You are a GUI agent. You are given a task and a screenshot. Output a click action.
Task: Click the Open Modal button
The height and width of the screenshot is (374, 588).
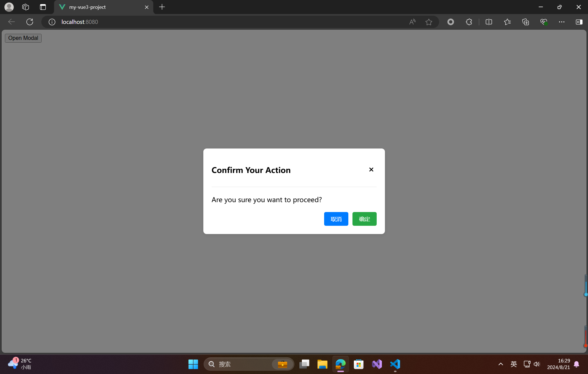click(x=23, y=38)
